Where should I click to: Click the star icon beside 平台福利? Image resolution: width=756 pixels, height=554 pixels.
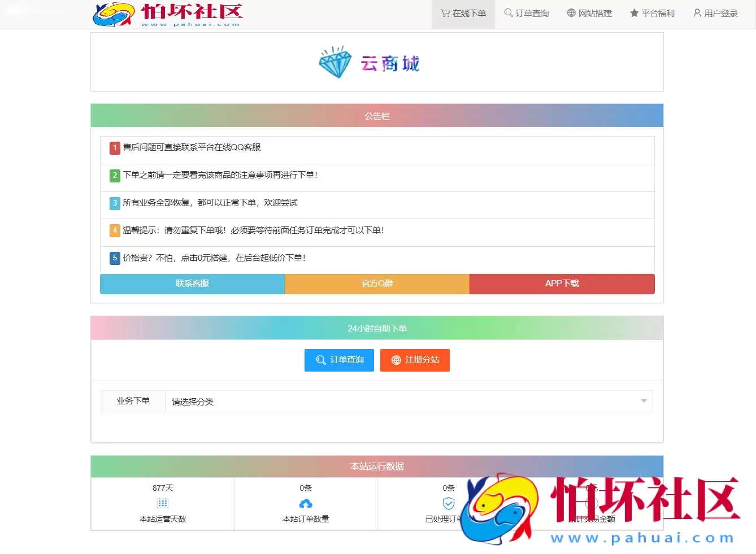(633, 14)
